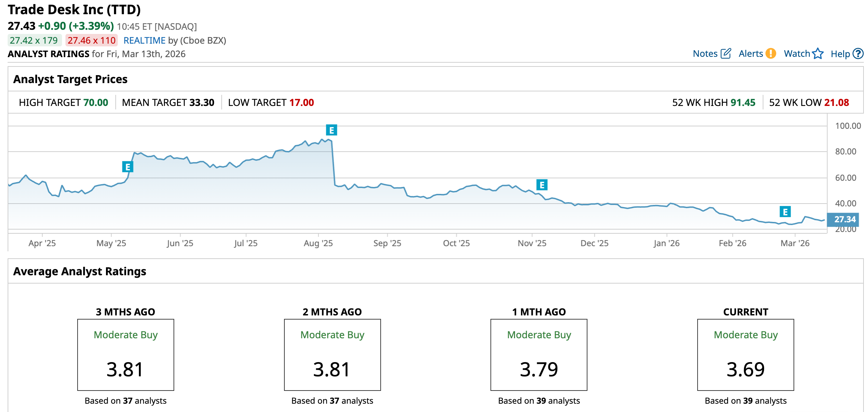Click the price line peak near Aug '25
Screen dimensions: 868x412
tap(322, 140)
